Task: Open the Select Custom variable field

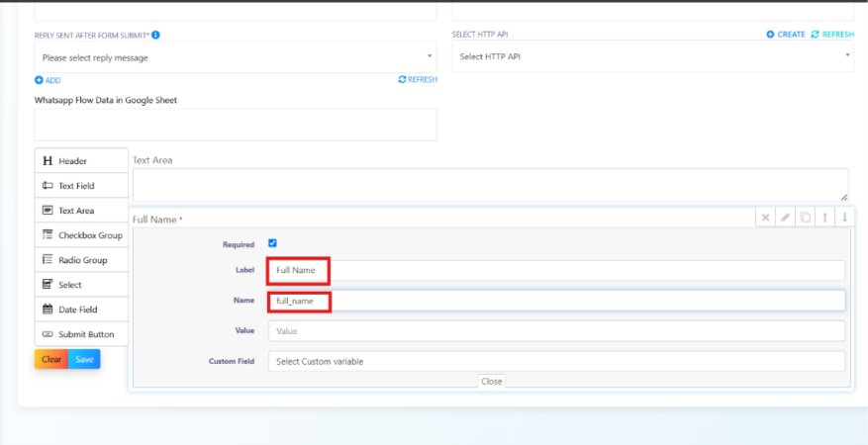Action: coord(557,362)
